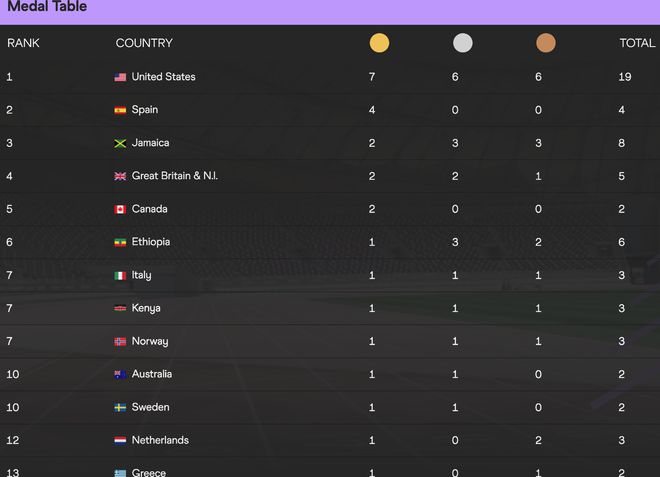Click the Sweden flag icon
The width and height of the screenshot is (660, 477).
pyautogui.click(x=120, y=408)
